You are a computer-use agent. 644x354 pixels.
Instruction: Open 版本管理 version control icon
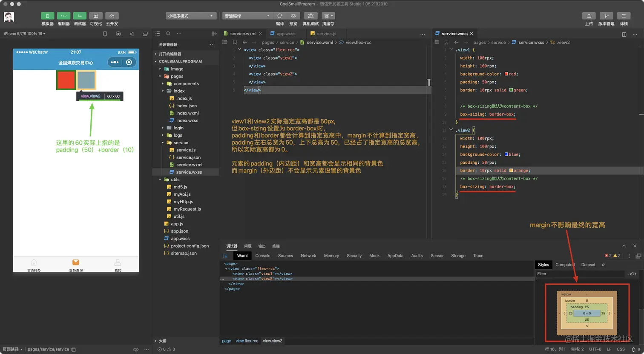[x=606, y=16]
